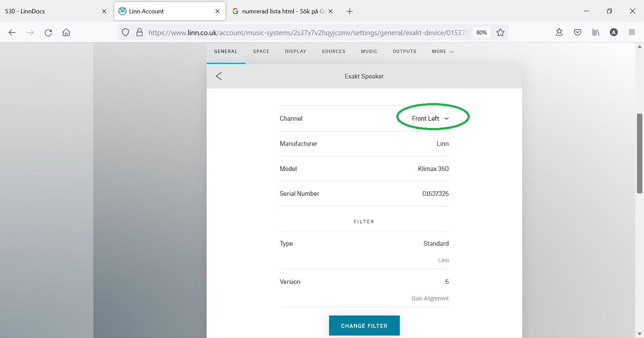Click the CHANGE FILTER button
The width and height of the screenshot is (644, 338).
[x=364, y=326]
